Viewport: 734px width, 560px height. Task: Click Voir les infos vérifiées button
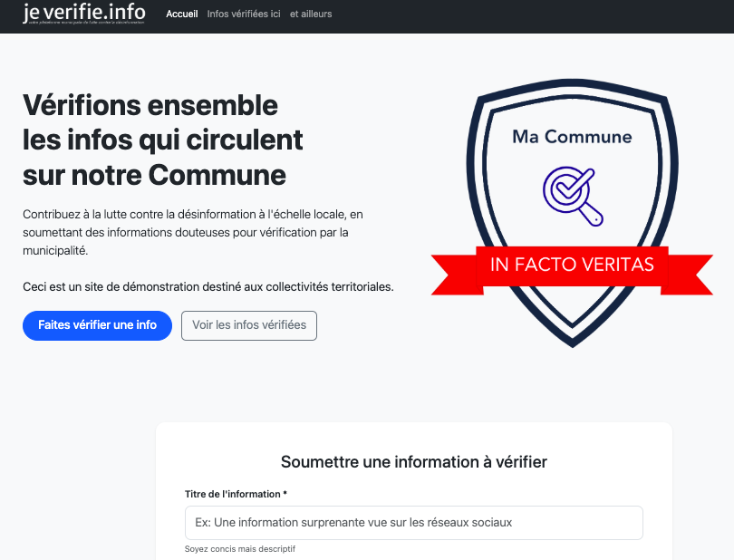click(x=249, y=325)
